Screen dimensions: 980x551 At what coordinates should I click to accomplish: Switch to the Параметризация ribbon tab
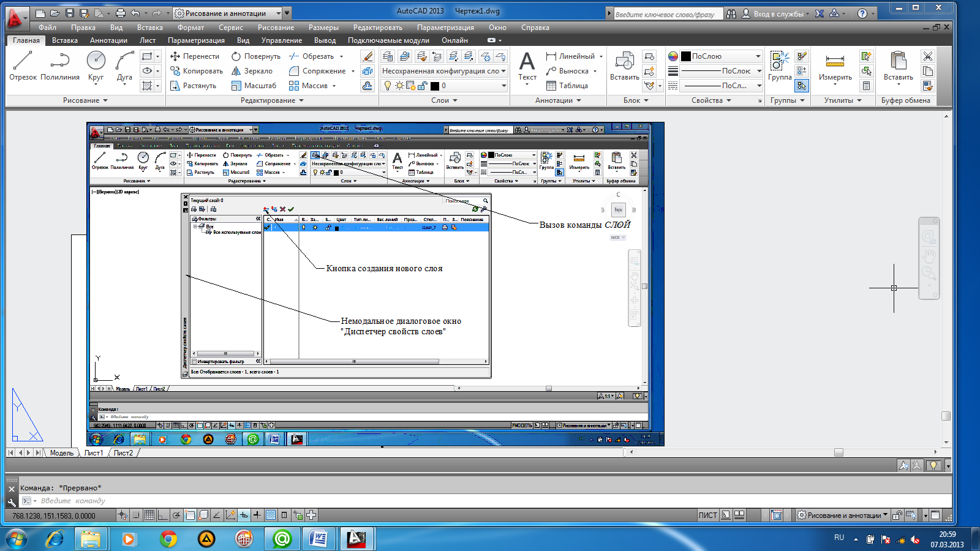coord(196,40)
